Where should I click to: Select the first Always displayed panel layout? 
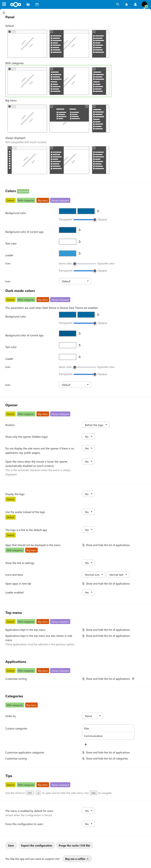27,160
